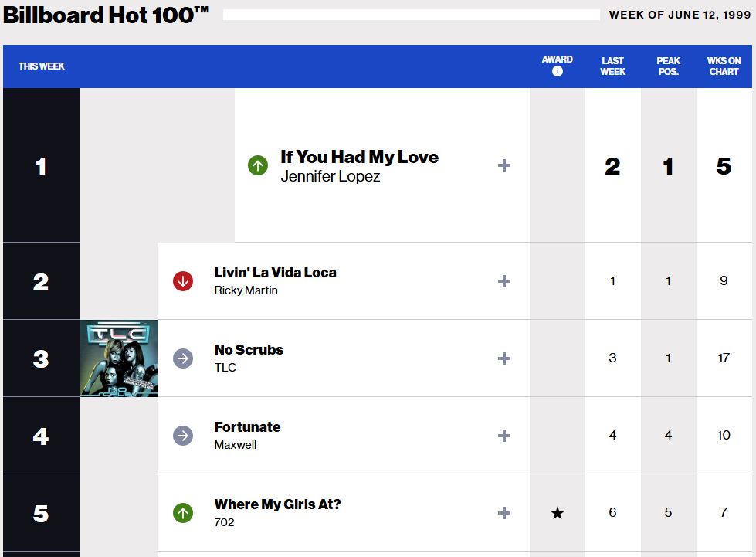
Task: Click green up arrow beside If You Had My Love
Action: coord(258,165)
